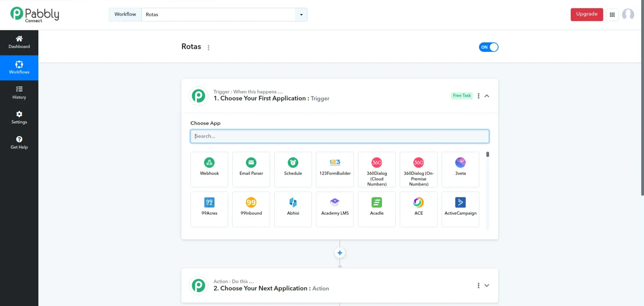644x306 pixels.
Task: Add a step with the plus button
Action: click(x=340, y=253)
